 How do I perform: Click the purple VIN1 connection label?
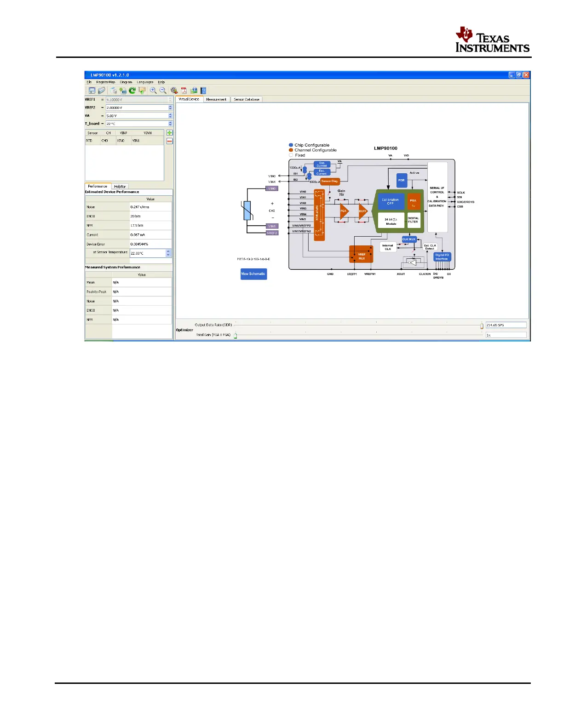pos(272,226)
